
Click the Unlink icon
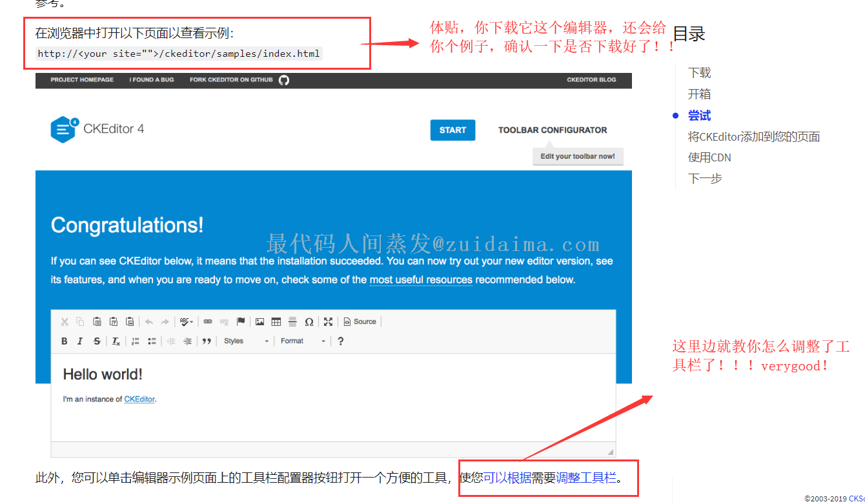tap(224, 321)
